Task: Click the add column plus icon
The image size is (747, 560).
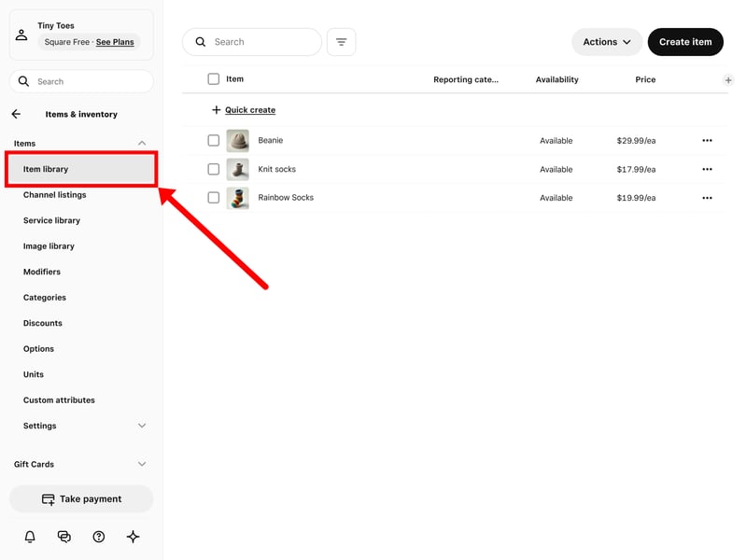Action: 728,80
